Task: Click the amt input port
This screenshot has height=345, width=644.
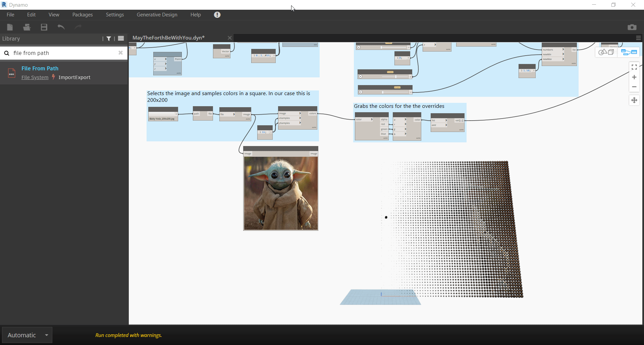Action: tap(439, 125)
